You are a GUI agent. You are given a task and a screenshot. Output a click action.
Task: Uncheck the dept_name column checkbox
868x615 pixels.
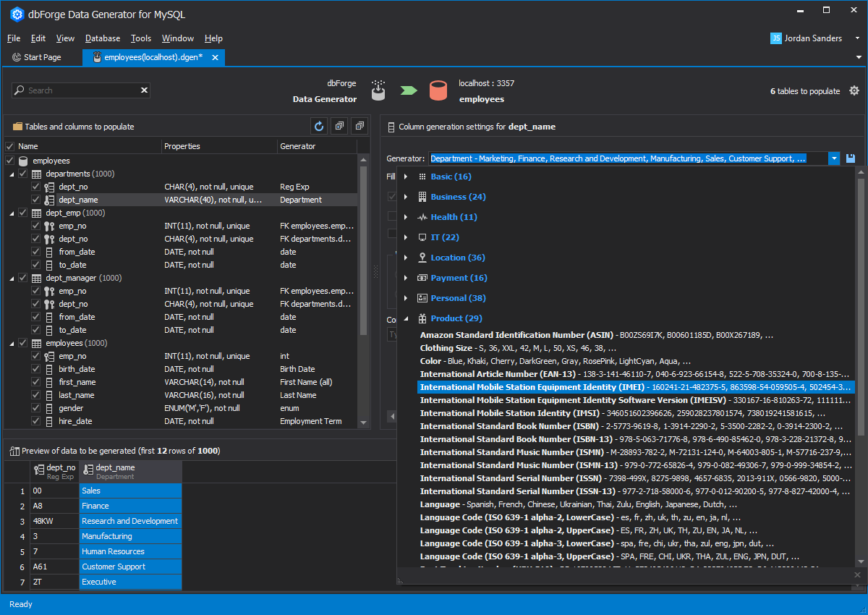point(36,200)
